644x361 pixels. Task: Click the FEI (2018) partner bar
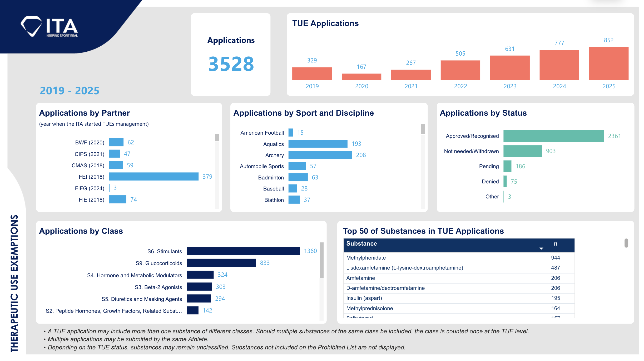[x=153, y=177]
